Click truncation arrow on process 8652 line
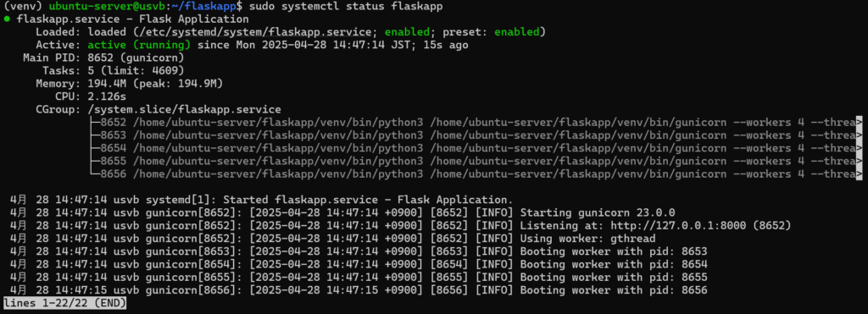 tap(860, 122)
